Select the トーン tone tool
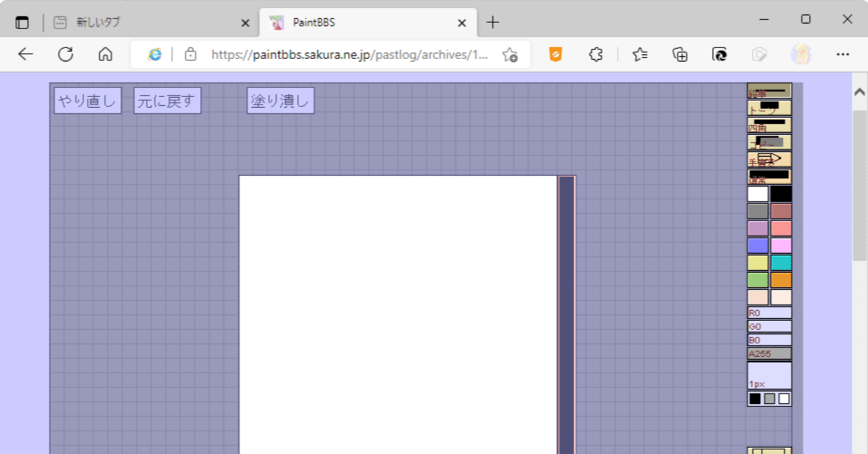The height and width of the screenshot is (454, 868). (x=769, y=108)
